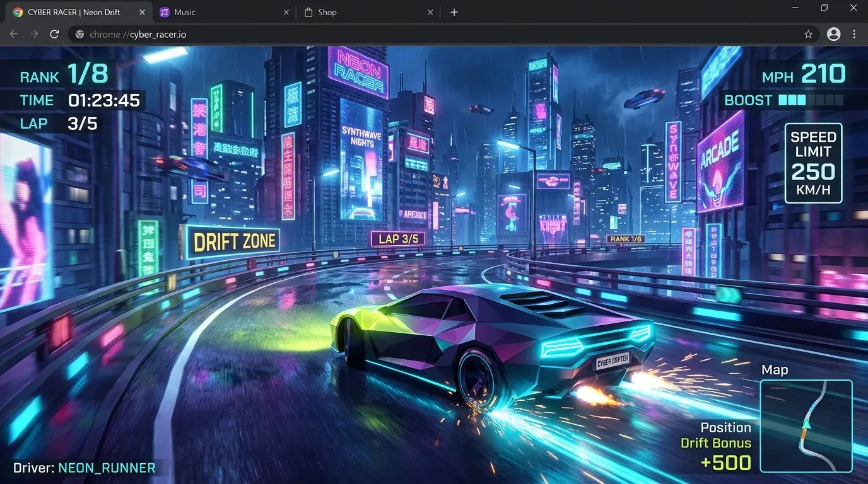Click the CYBER DRIFTER license plate

[613, 362]
